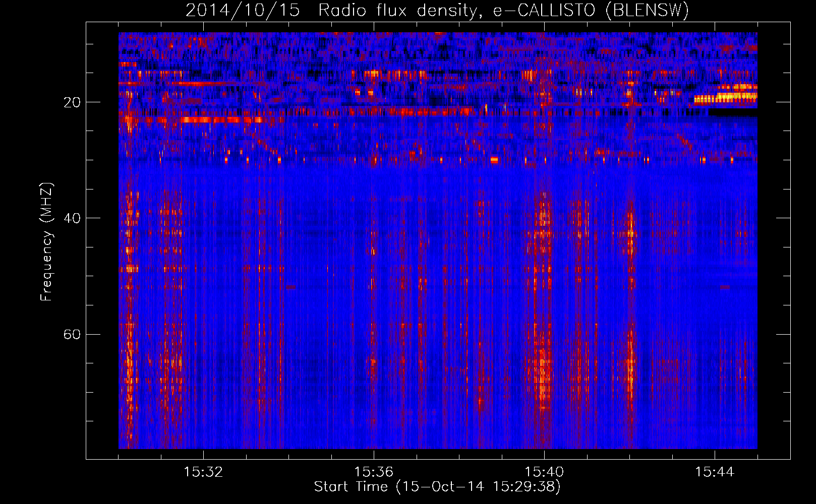This screenshot has height=504, width=816.
Task: Click the 15:32 time tick label
Action: (203, 472)
